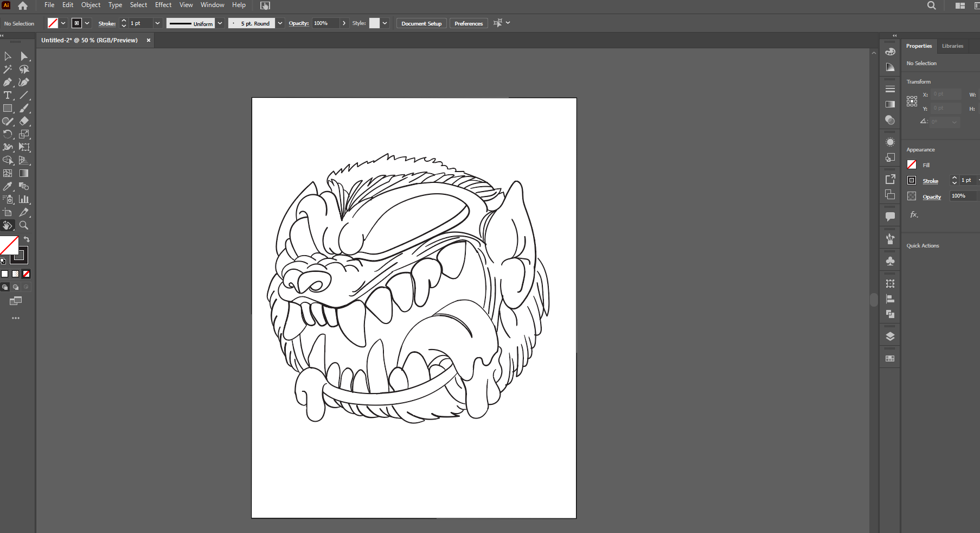The width and height of the screenshot is (980, 533).
Task: Select the Eraser tool
Action: point(24,122)
